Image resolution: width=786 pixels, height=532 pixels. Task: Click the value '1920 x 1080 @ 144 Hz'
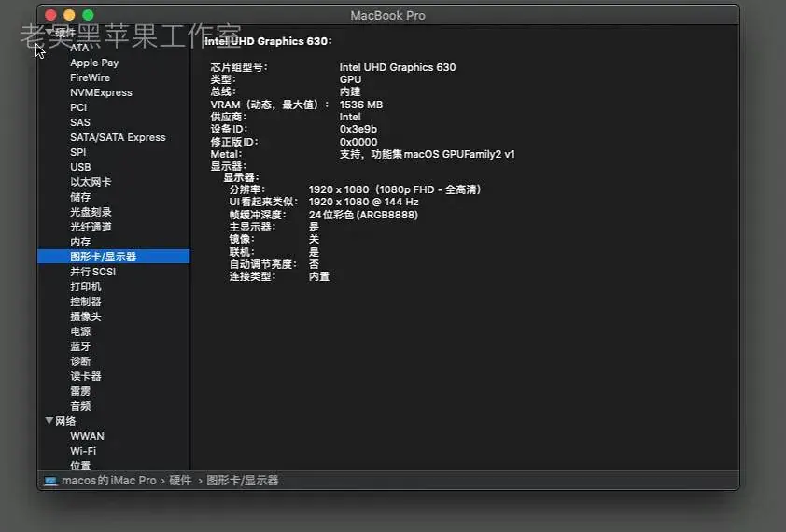pos(363,202)
